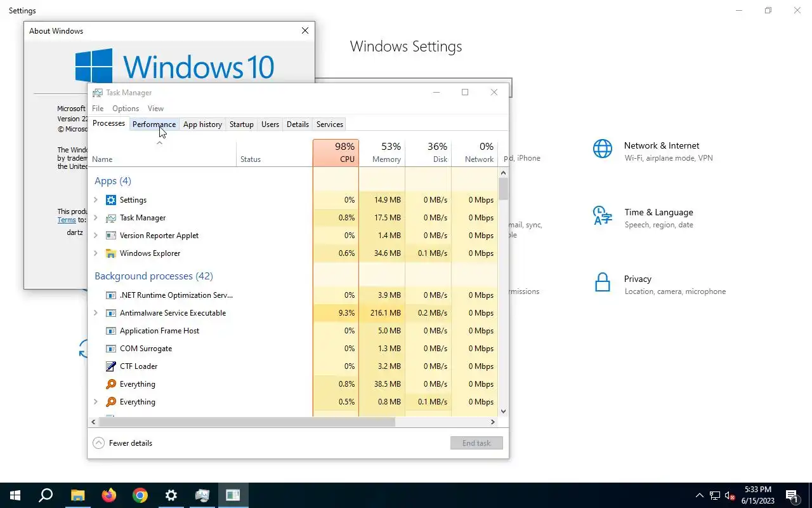Click the 216.1 MB memory value
The width and height of the screenshot is (812, 508).
(386, 313)
